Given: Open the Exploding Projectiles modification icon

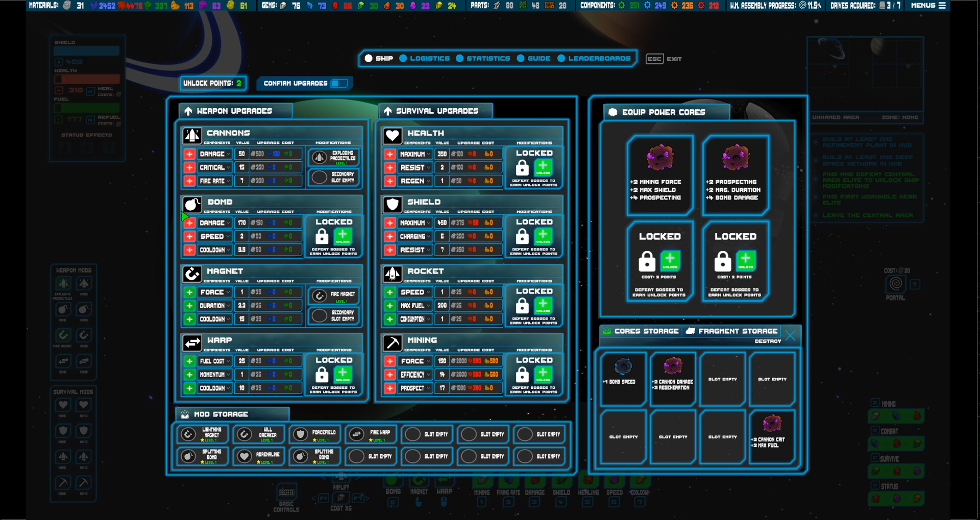Looking at the screenshot, I should (320, 157).
